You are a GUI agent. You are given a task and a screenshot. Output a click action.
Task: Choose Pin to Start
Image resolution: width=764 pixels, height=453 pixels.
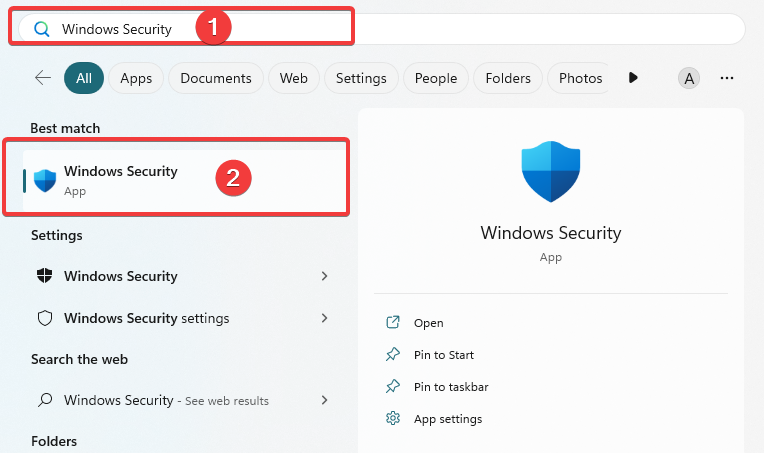(443, 355)
